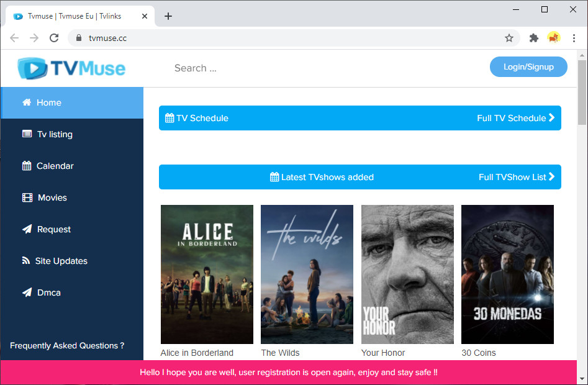Open the browser Extensions puzzle icon
Screen dimensions: 588x385
(x=533, y=38)
